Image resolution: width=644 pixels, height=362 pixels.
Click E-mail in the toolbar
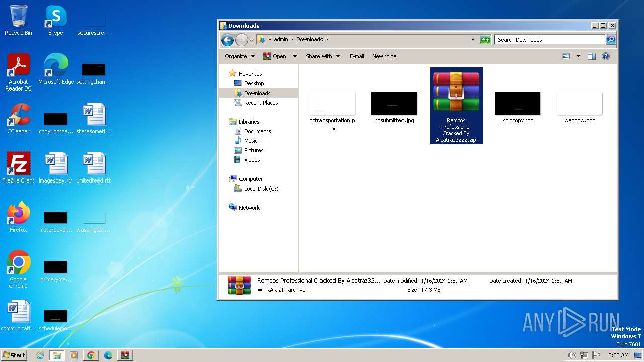357,56
